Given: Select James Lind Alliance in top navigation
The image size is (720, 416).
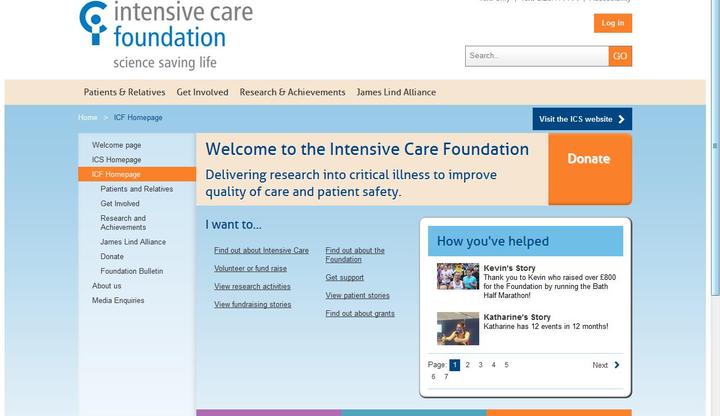Looking at the screenshot, I should pyautogui.click(x=396, y=92).
